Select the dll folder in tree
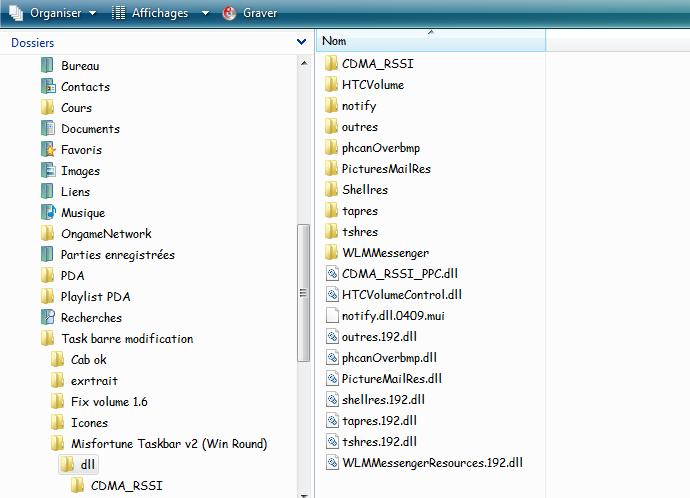 pos(78,465)
